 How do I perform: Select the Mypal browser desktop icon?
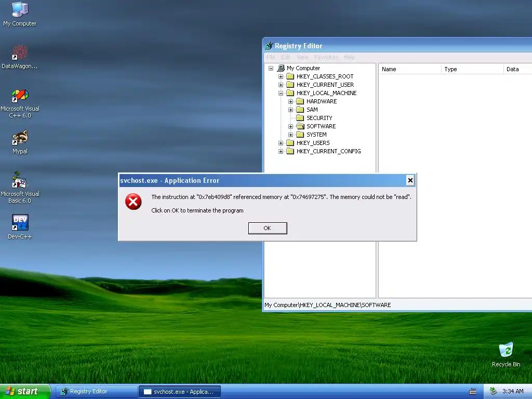pyautogui.click(x=20, y=137)
